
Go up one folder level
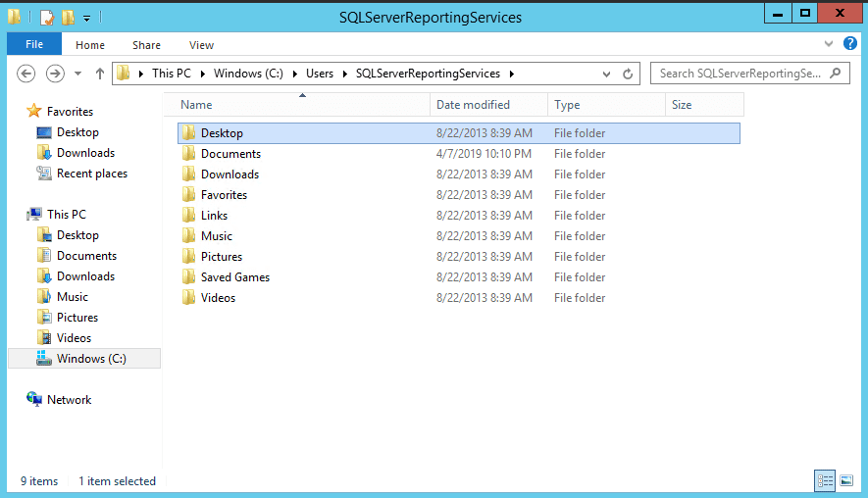tap(100, 74)
